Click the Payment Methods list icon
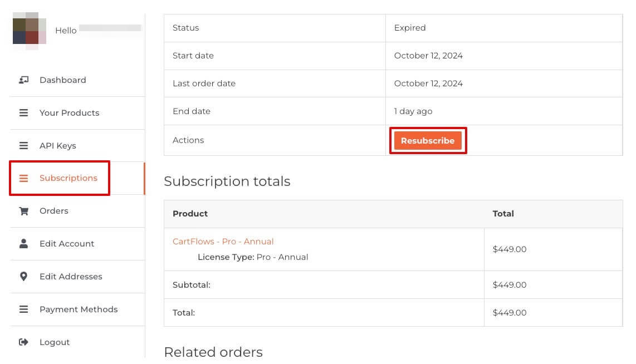Screen dimensions: 636x364 (23, 309)
